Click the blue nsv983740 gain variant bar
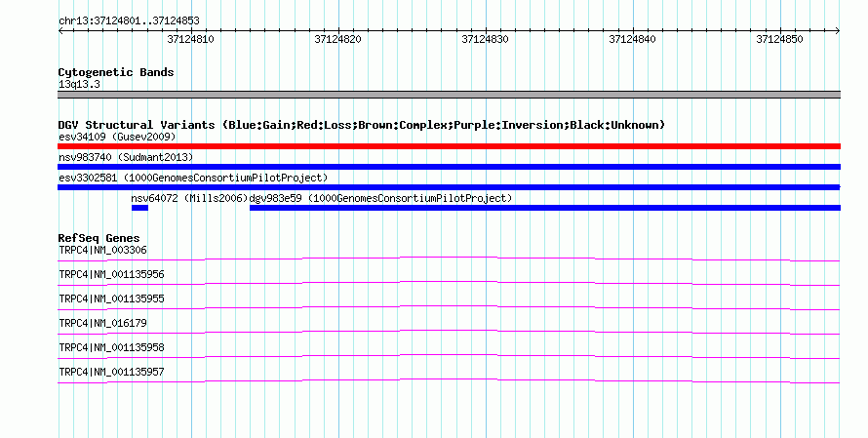868x438 pixels. [x=449, y=167]
